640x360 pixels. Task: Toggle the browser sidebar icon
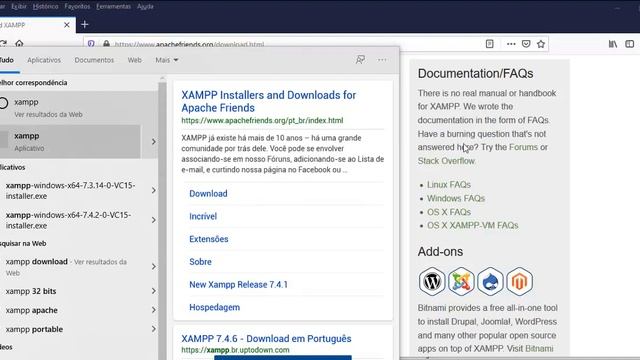630,44
